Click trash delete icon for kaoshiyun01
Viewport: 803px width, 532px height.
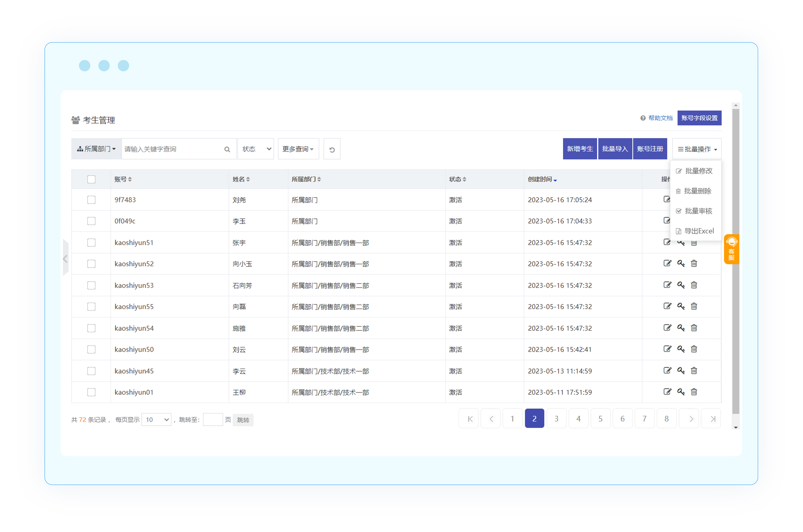point(694,392)
